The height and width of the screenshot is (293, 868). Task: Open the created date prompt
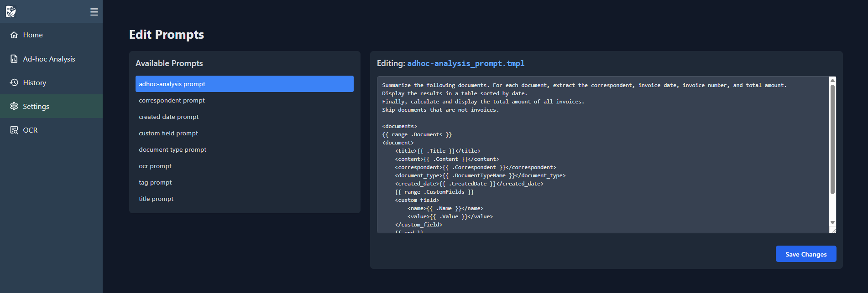168,117
